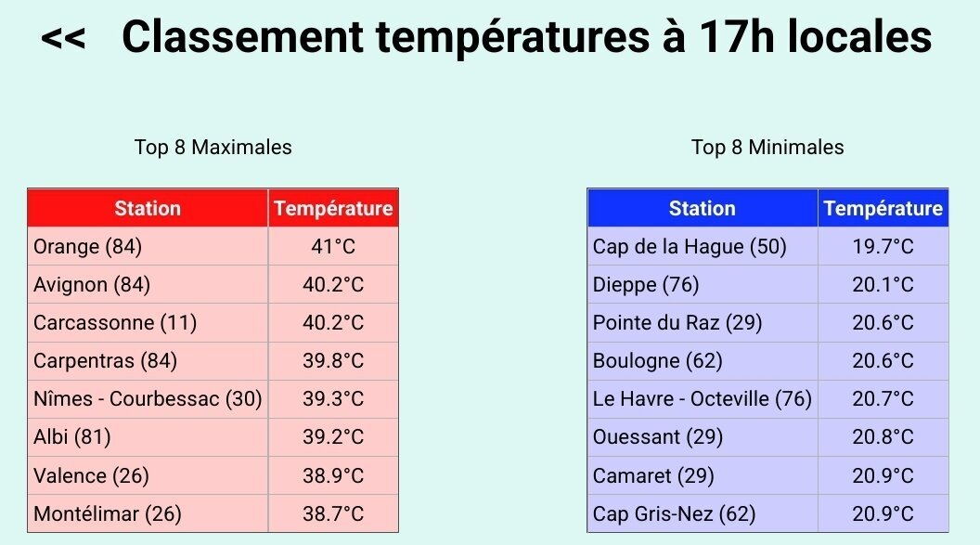Select Montélimar (26) station

point(108,513)
